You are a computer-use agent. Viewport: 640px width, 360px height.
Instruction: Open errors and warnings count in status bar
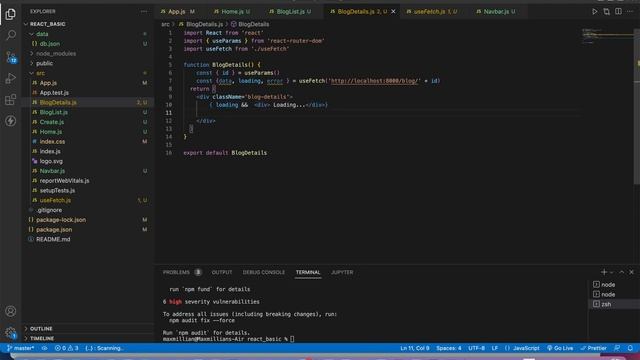pos(67,348)
